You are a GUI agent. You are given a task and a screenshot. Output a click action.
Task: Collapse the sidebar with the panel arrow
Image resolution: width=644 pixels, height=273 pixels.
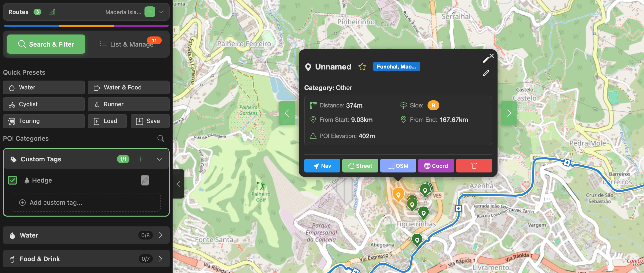point(178,184)
